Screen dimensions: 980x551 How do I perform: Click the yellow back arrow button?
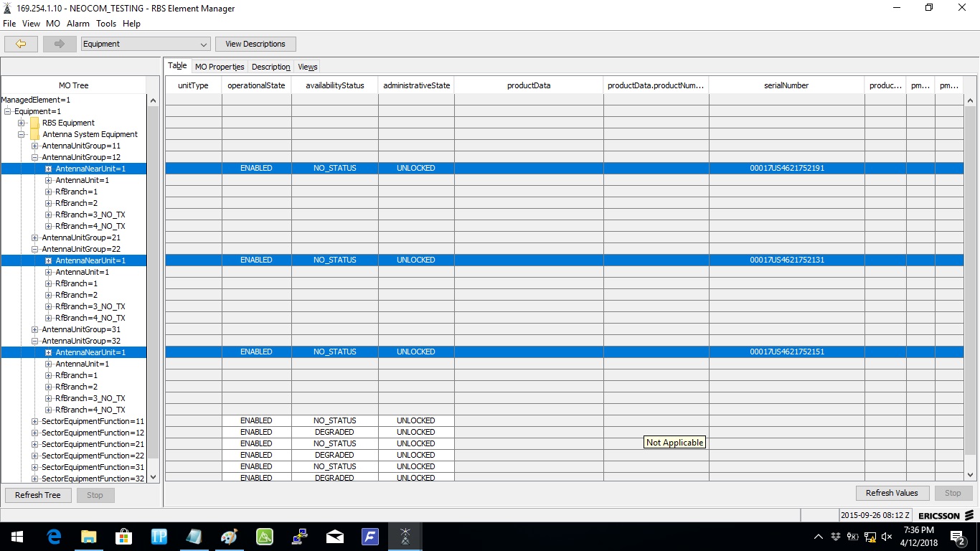coord(21,44)
